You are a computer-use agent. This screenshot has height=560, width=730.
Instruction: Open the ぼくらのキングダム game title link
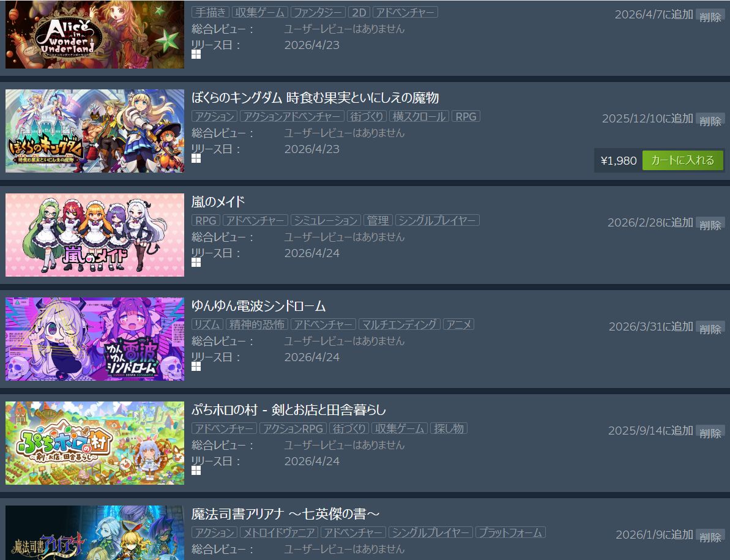(x=315, y=98)
